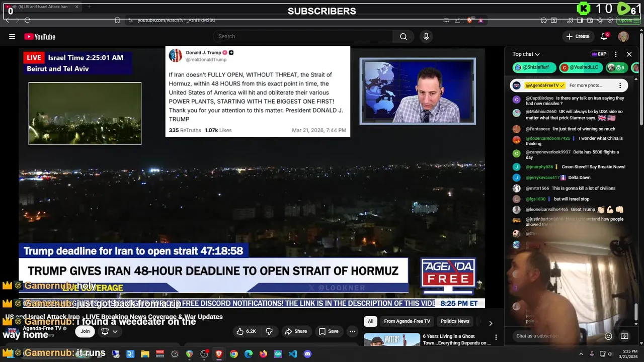Open more actions menu under video
Screen dimensions: 644x362
[352, 331]
